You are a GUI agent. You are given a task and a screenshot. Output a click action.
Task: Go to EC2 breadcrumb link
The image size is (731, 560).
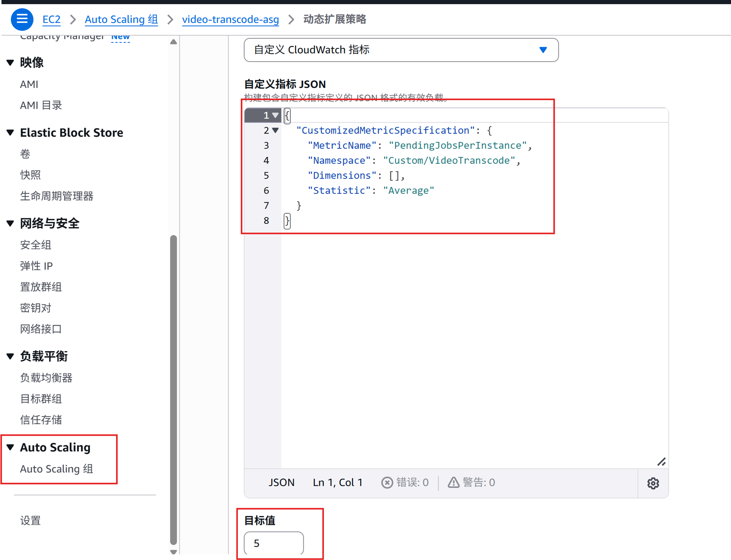[x=51, y=19]
